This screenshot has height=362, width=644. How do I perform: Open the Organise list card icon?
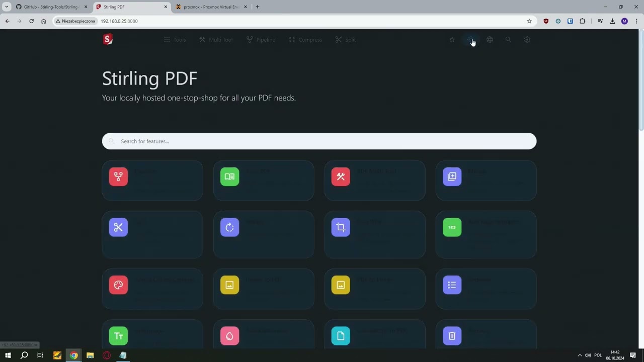(452, 285)
